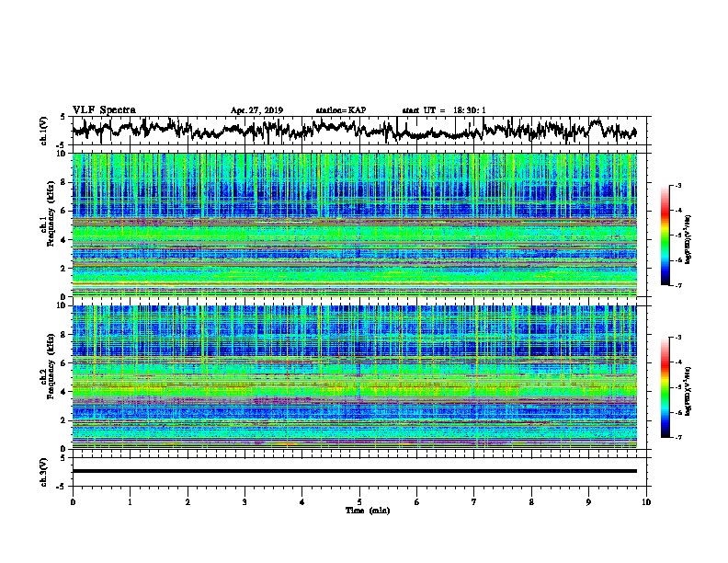Click time axis tick label "1"
Screen dimensions: 728x563
(x=130, y=502)
